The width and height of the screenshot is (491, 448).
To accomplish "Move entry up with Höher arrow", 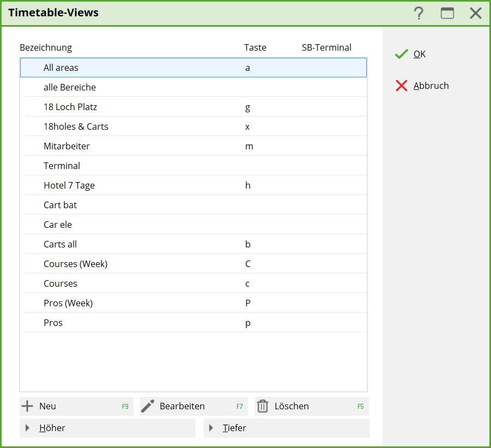I will point(28,428).
